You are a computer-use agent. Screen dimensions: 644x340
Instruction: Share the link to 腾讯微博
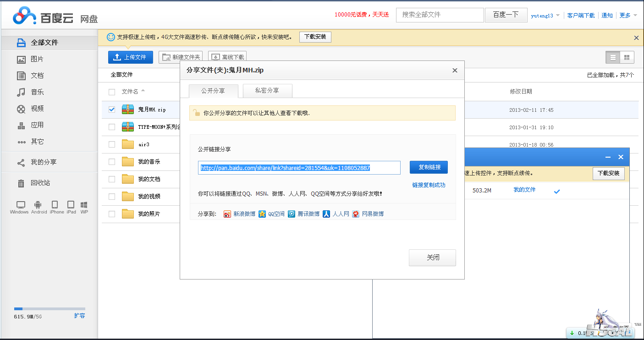point(303,214)
